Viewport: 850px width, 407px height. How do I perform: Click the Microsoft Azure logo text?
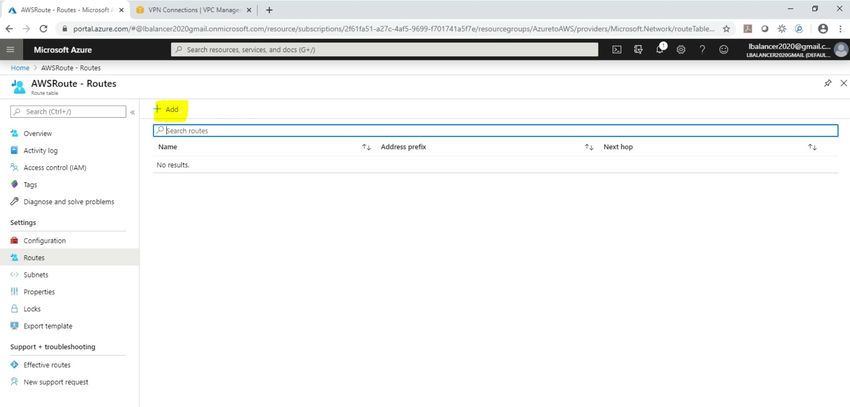point(63,49)
